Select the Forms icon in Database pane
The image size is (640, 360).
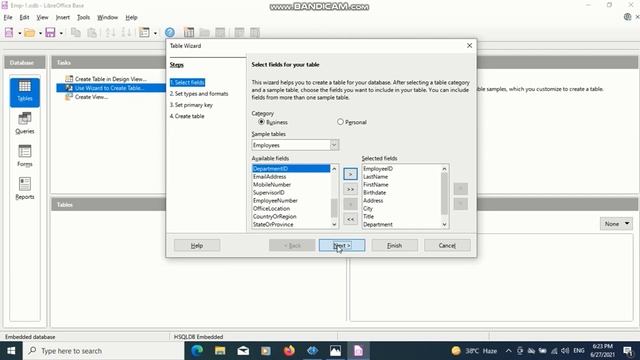(x=25, y=156)
